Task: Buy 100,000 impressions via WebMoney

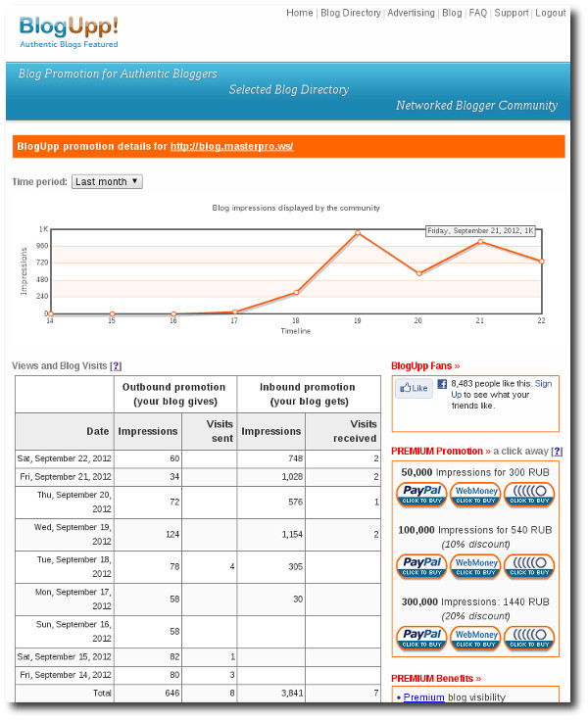Action: [x=475, y=566]
